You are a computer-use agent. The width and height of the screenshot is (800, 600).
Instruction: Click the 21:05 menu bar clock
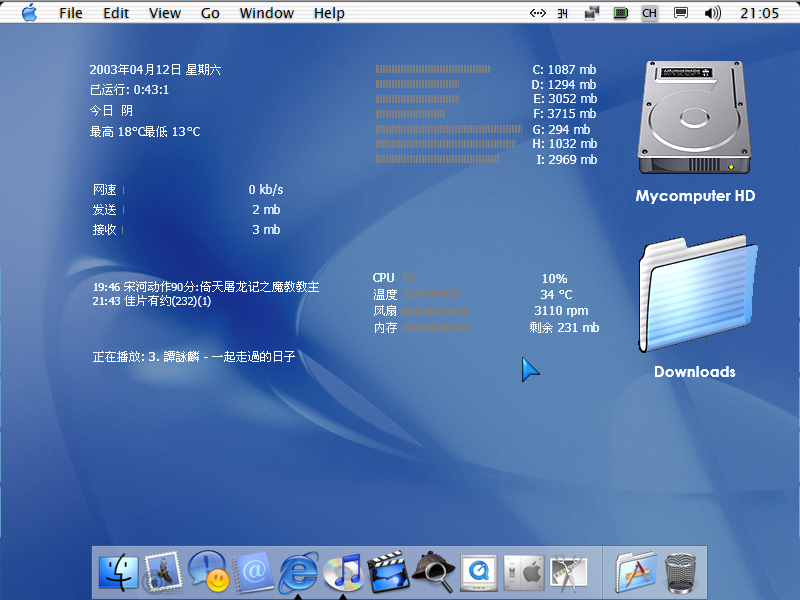(760, 13)
